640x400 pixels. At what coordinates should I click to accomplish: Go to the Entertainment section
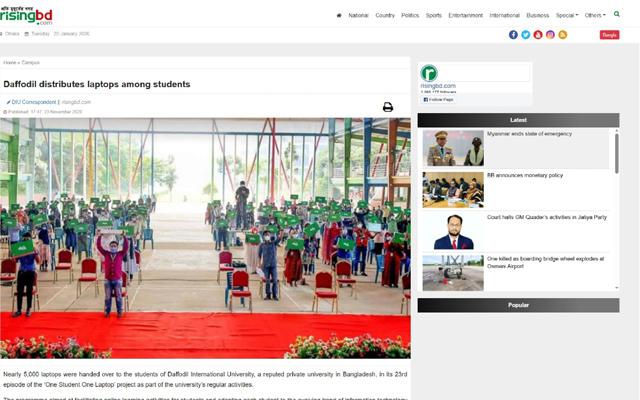pyautogui.click(x=465, y=15)
